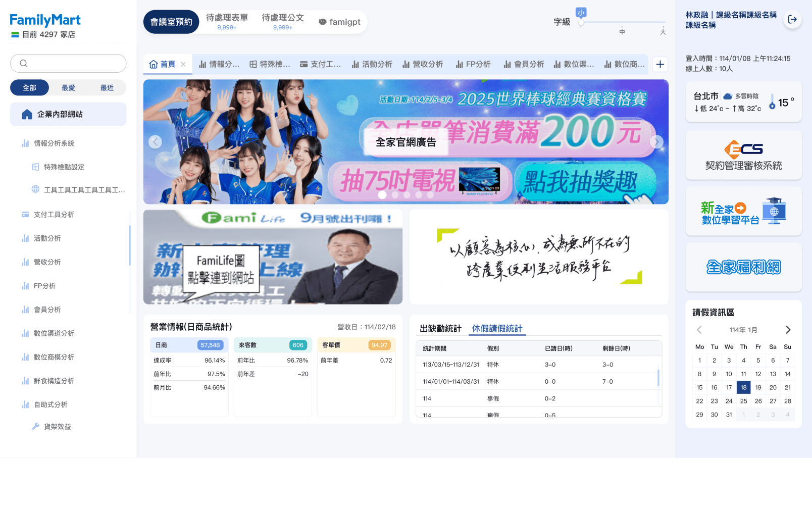812x509 pixels.
Task: Open 自助式分析 in sidebar
Action: (50, 404)
